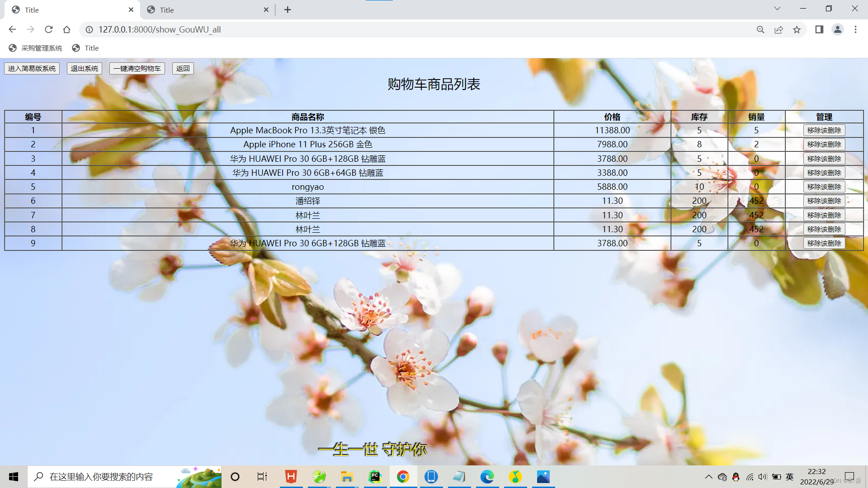This screenshot has height=488, width=868.
Task: View site information icon in address bar
Action: coord(90,29)
